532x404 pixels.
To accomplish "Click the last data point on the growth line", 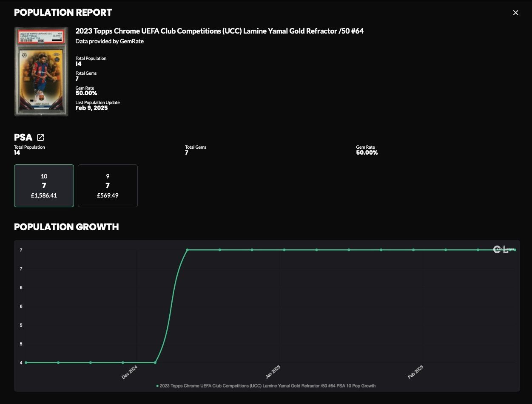I will coord(515,250).
